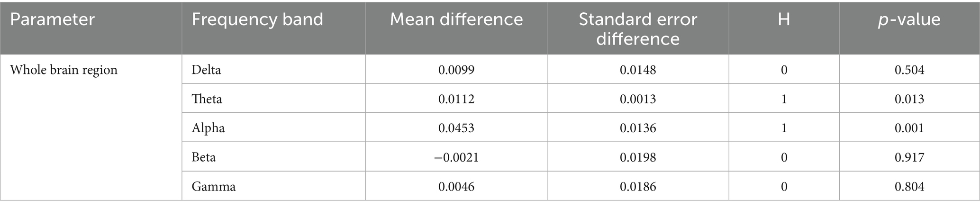Viewport: 980px width, 209px height.
Task: Select the Frequency band column header
Action: (257, 19)
